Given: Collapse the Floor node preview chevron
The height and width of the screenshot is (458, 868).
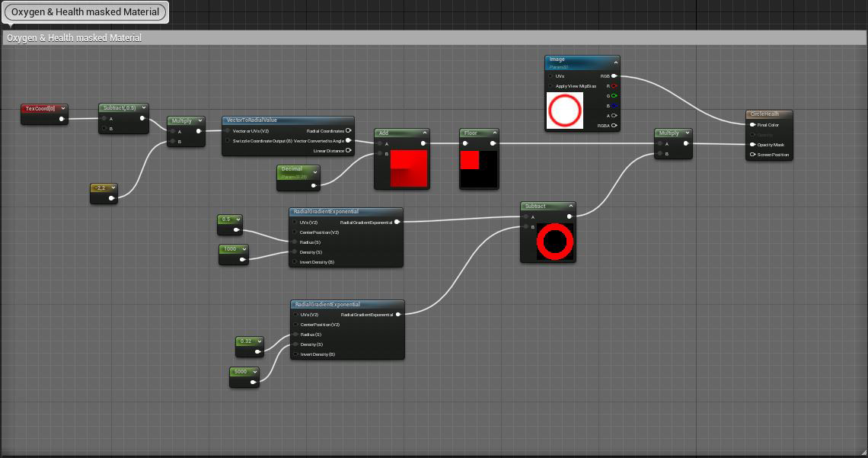Looking at the screenshot, I should click(494, 133).
